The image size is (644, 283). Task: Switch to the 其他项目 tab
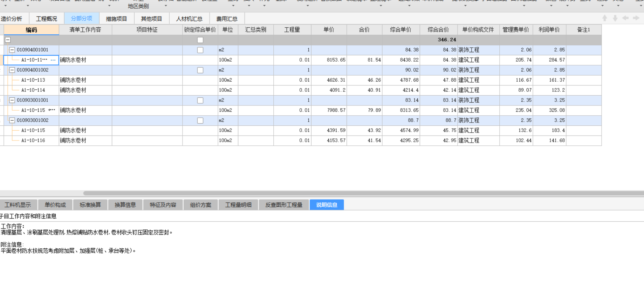pos(152,19)
